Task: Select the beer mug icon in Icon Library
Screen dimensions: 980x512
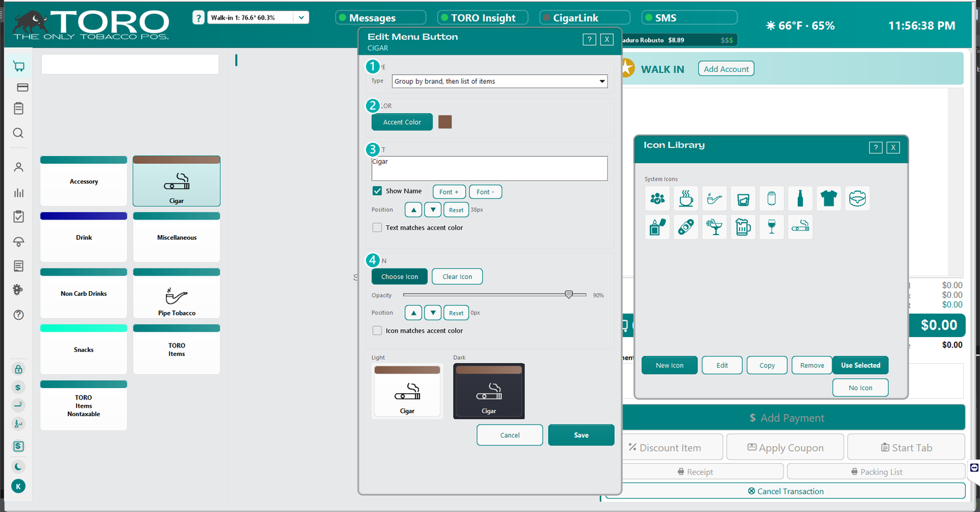Action: tap(743, 227)
